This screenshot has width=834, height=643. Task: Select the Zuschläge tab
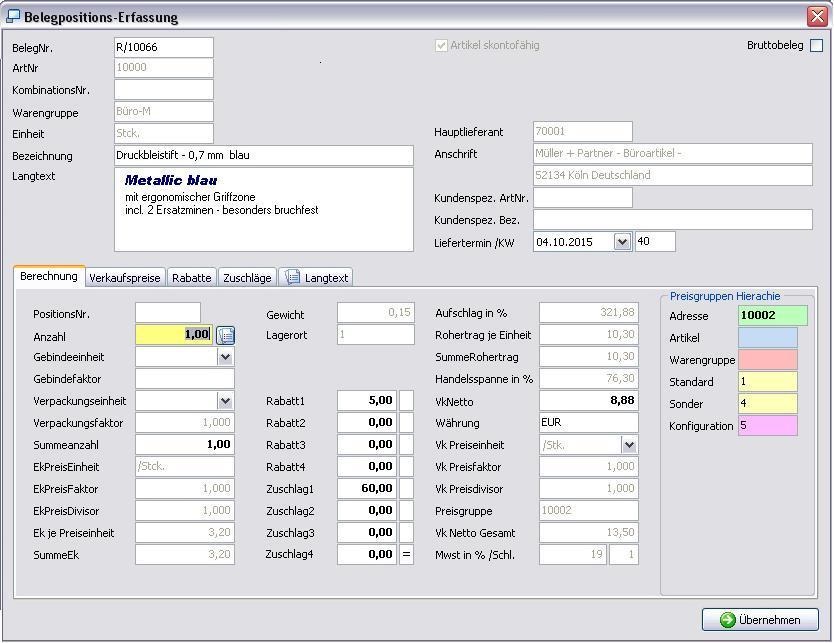(x=247, y=278)
